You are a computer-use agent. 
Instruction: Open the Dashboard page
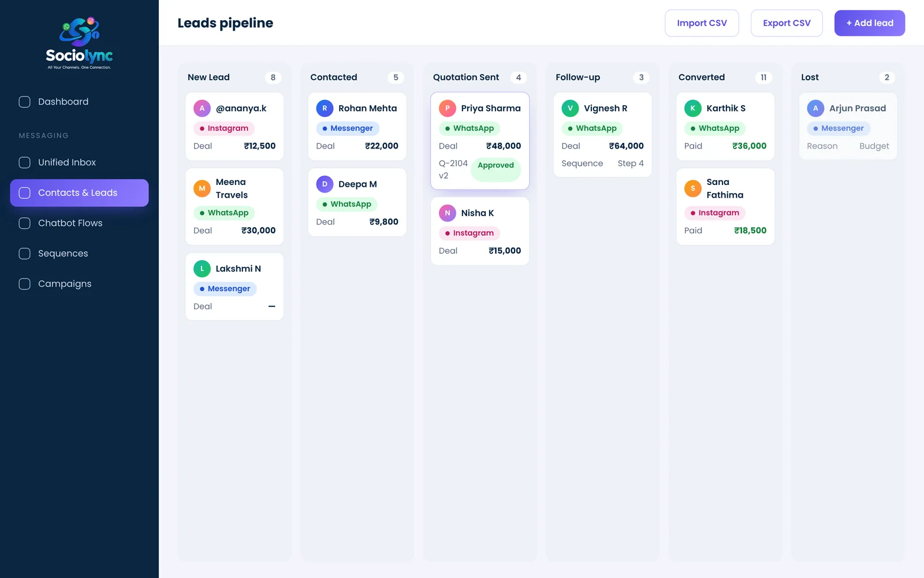[x=79, y=102]
